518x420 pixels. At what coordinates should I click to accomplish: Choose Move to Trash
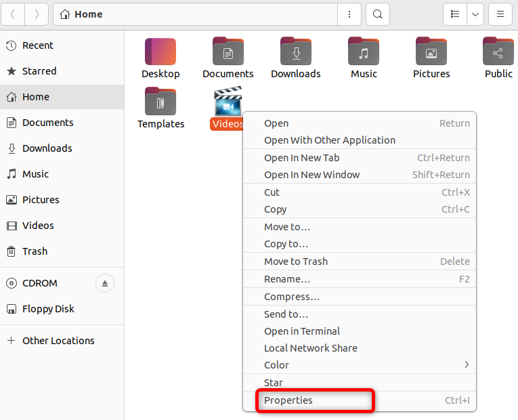click(x=360, y=261)
